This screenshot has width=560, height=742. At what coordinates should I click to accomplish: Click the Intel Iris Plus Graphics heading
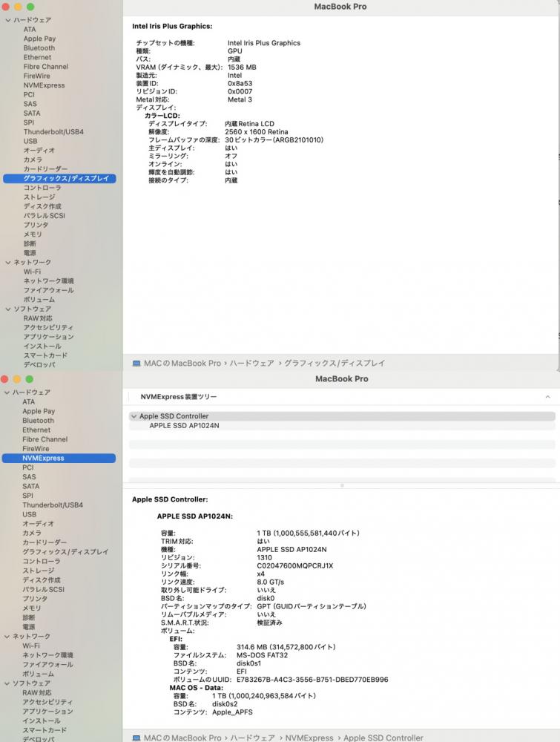pyautogui.click(x=172, y=27)
